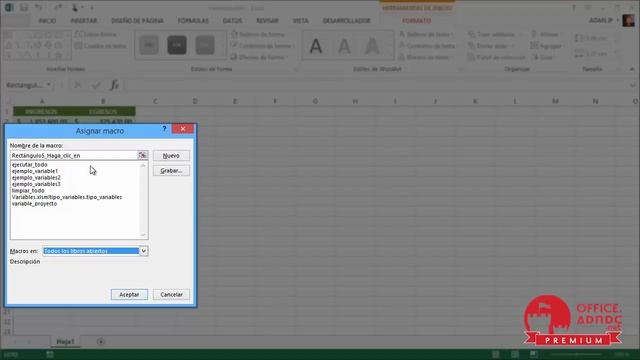This screenshot has width=640, height=360.
Task: Select macro limpiar_todo
Action: click(x=28, y=191)
